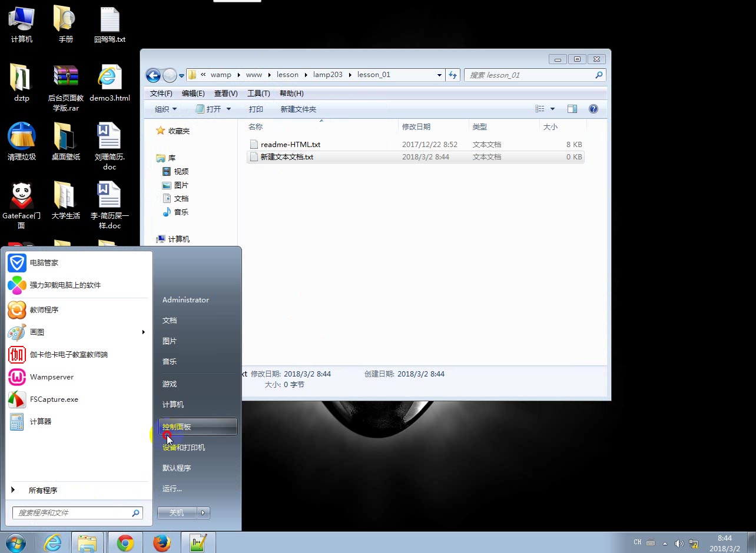Launch FSCapture.exe from Start menu
This screenshot has height=553, width=756.
78,399
